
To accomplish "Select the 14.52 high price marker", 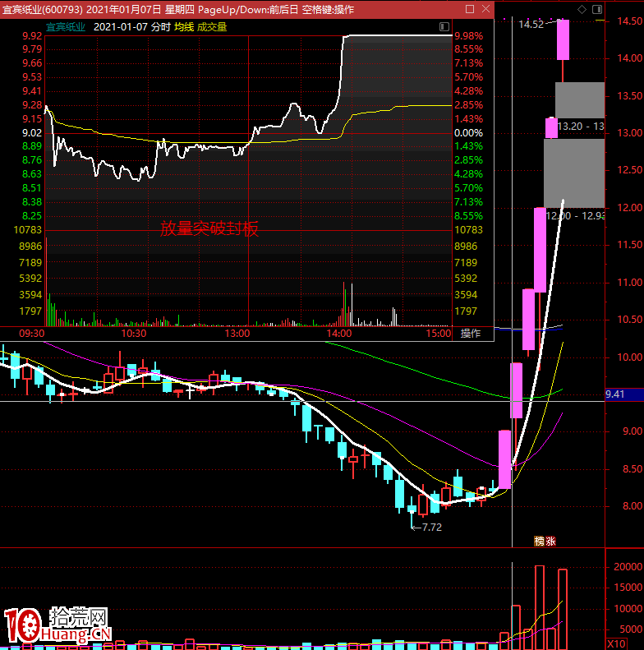I will [x=531, y=25].
